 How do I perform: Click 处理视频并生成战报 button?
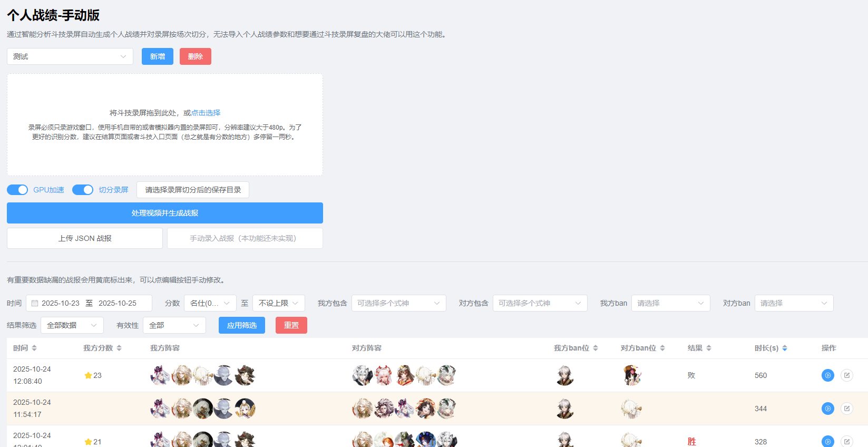tap(165, 213)
